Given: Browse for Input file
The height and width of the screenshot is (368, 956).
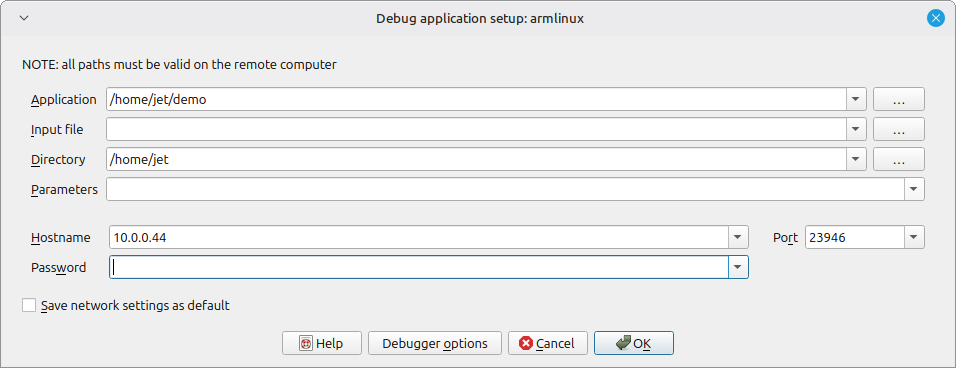Looking at the screenshot, I should click(x=899, y=129).
